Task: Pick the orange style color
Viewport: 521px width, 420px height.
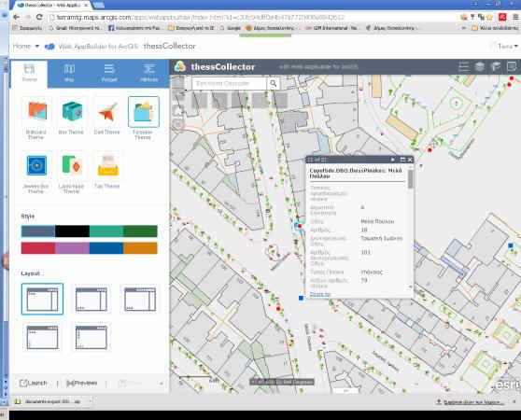Action: (x=140, y=248)
